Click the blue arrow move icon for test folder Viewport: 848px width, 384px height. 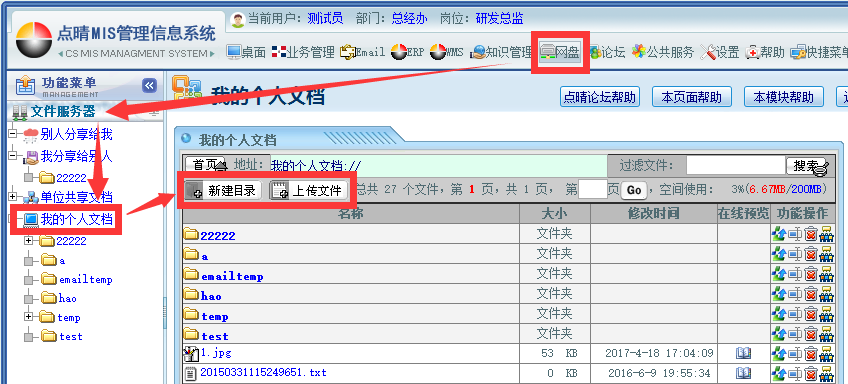[779, 334]
